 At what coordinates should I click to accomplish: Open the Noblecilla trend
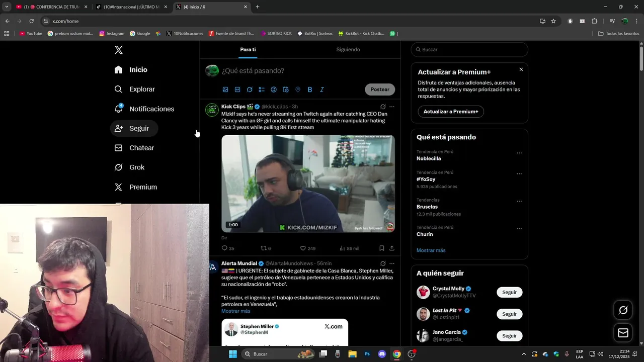(429, 159)
